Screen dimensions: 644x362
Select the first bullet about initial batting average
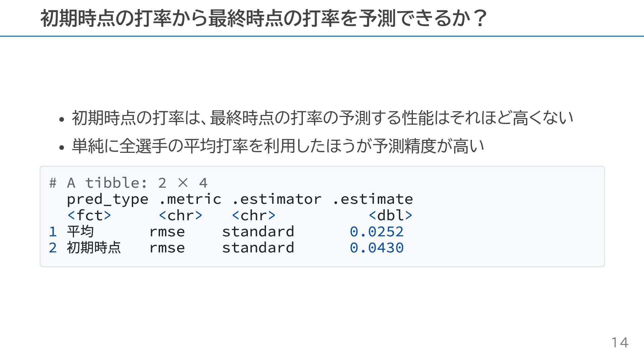click(x=322, y=118)
